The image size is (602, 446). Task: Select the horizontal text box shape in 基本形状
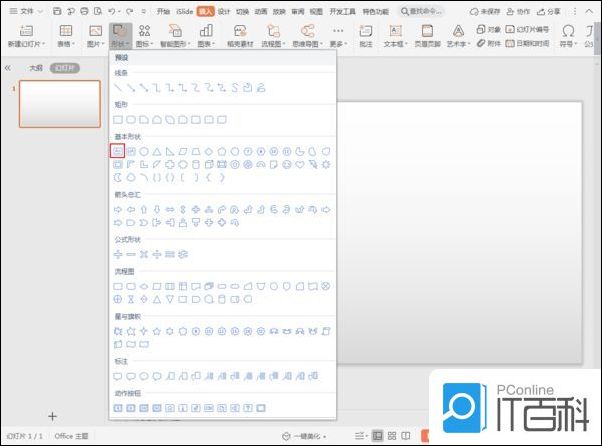(x=118, y=151)
